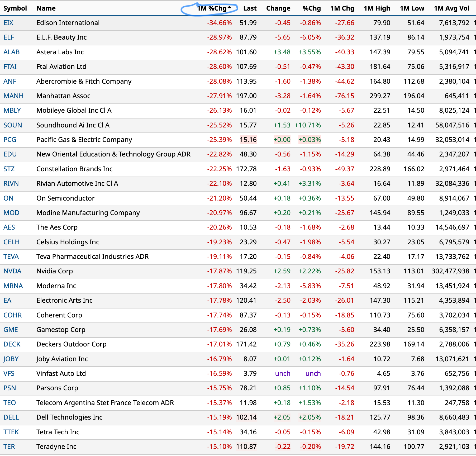Sort table by Symbol column

pyautogui.click(x=15, y=8)
